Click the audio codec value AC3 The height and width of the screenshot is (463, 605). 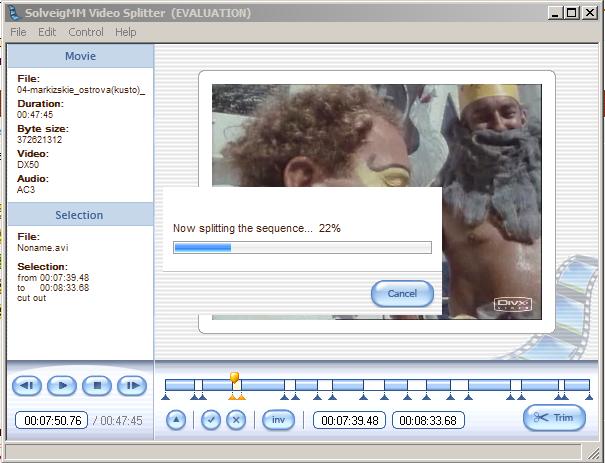(26, 189)
